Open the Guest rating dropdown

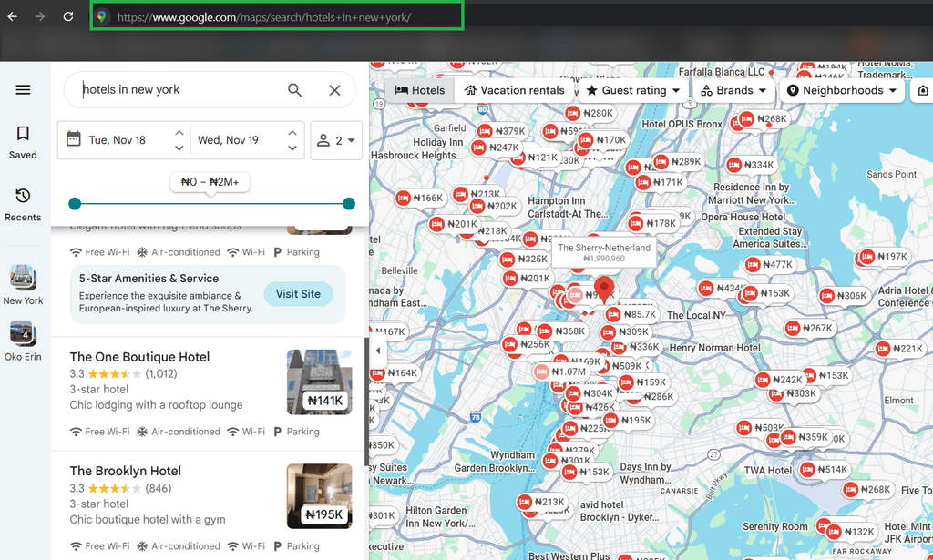coord(633,90)
